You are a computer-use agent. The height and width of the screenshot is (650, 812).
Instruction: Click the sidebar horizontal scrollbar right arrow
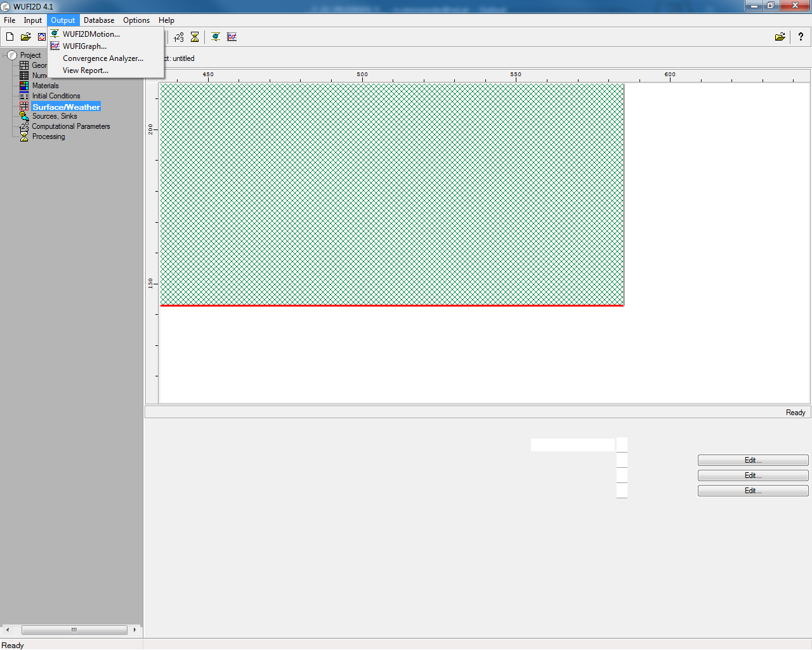134,630
